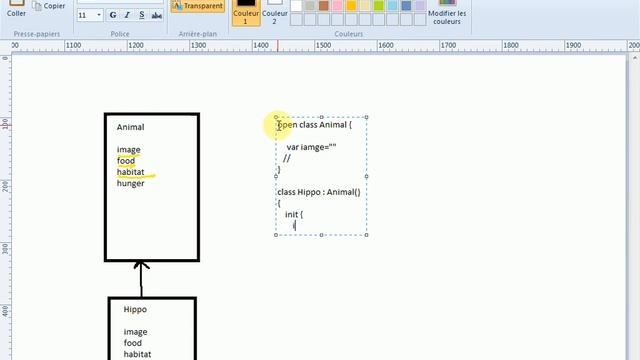Viewport: 640px width, 360px height.
Task: Open the font size 11 dropdown
Action: 99,16
